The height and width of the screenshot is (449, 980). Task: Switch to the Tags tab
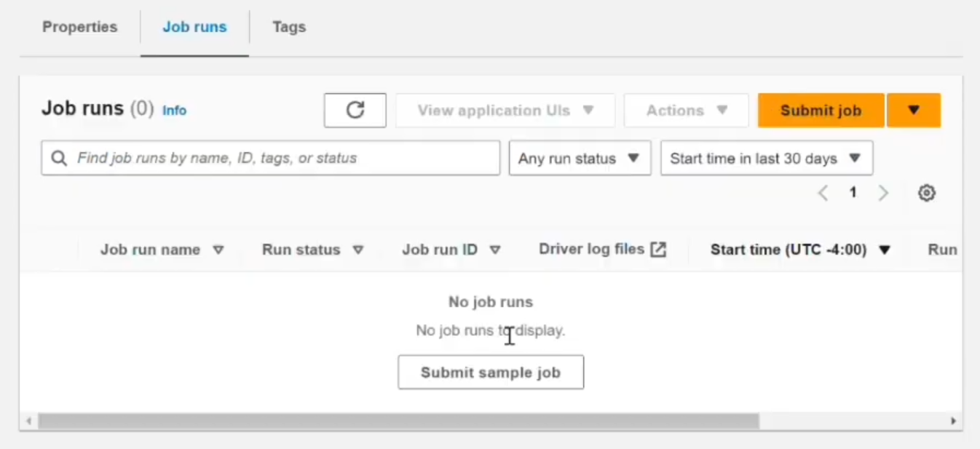click(x=288, y=27)
